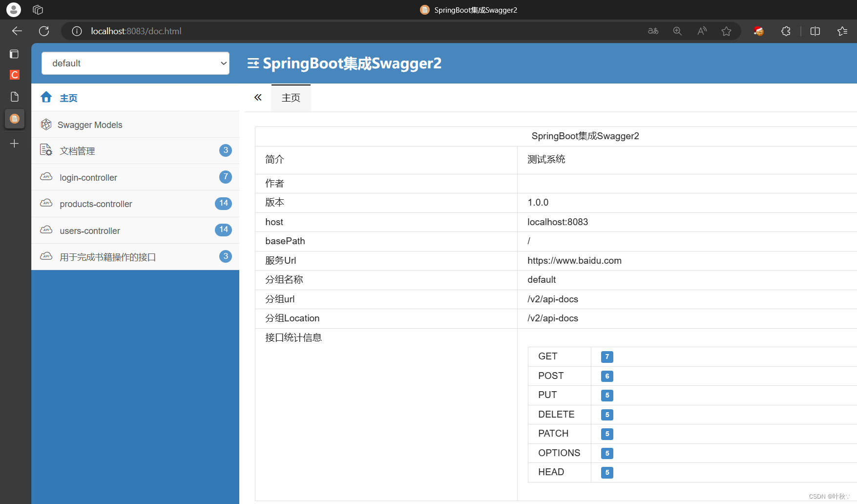Open the Santa-hat extension icon

pyautogui.click(x=758, y=31)
